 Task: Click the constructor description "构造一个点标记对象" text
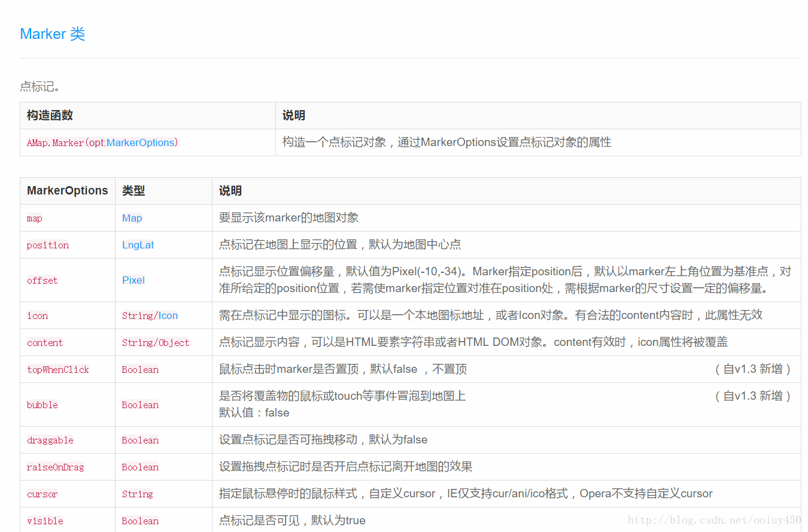pos(335,142)
